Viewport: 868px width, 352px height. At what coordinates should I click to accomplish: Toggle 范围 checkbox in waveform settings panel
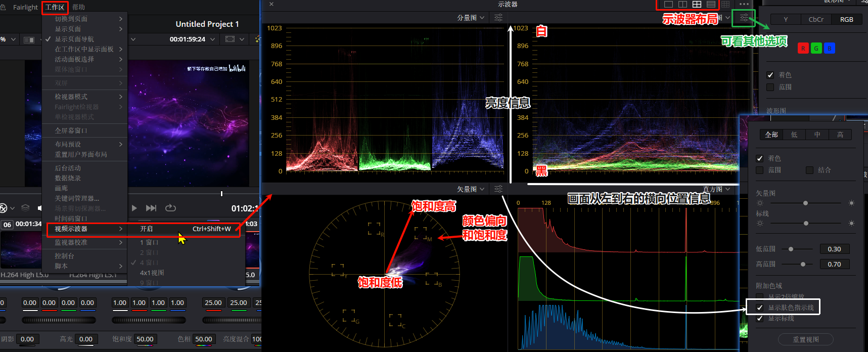[x=770, y=87]
